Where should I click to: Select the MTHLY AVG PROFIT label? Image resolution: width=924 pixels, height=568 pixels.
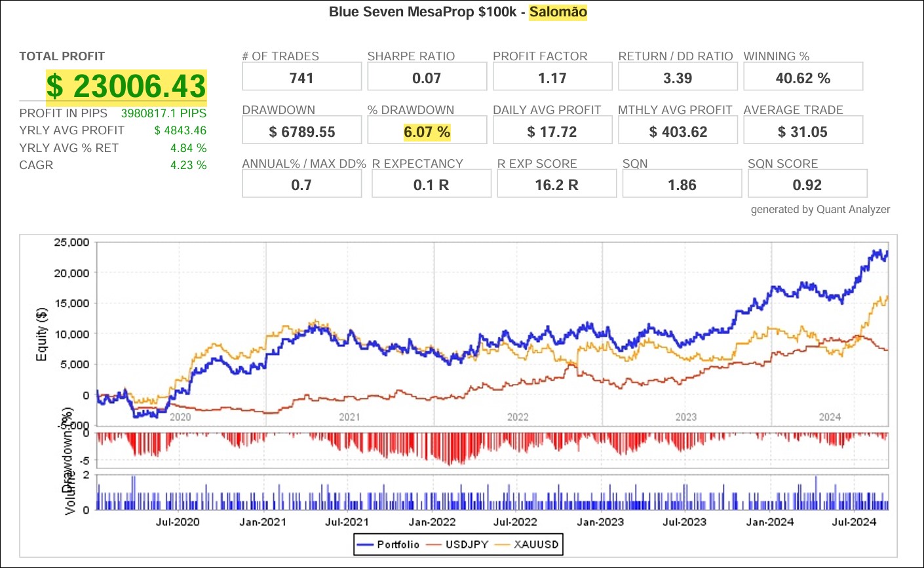(675, 110)
